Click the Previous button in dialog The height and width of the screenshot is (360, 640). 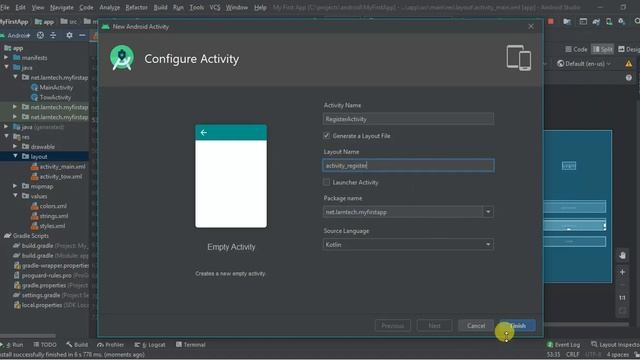click(x=392, y=326)
